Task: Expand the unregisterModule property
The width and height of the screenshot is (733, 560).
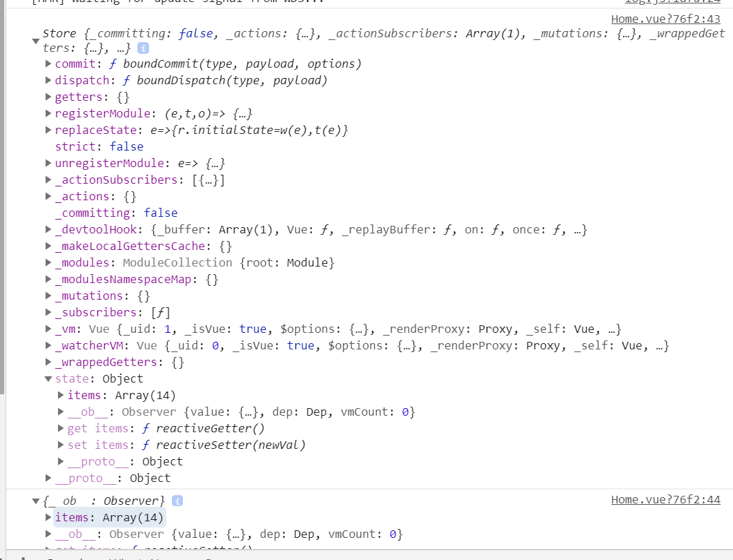Action: coord(48,163)
